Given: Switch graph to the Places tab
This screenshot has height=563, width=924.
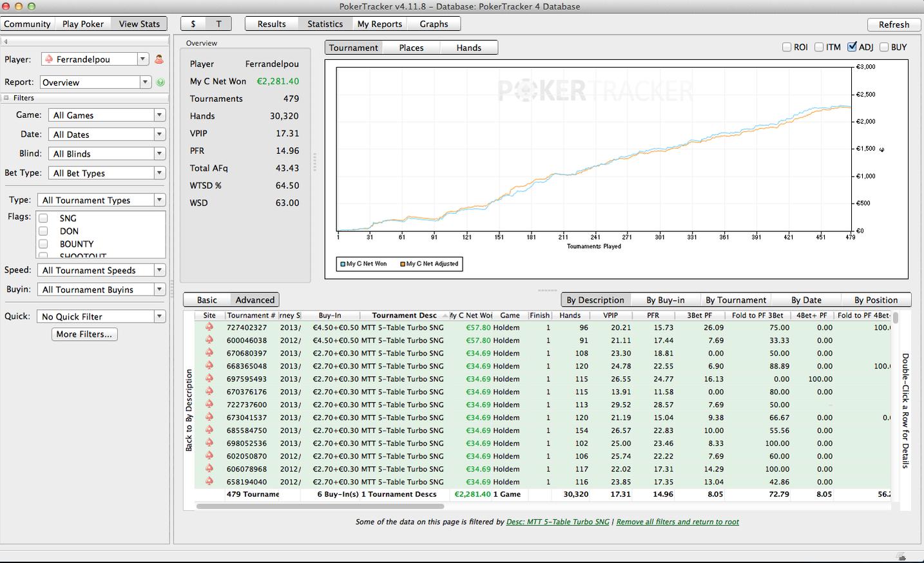Looking at the screenshot, I should (x=411, y=48).
